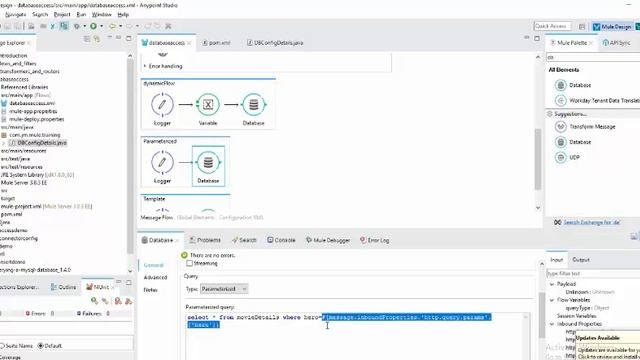Choose the UDP suggestion in the palette
This screenshot has width=640, height=360.
pyautogui.click(x=567, y=157)
